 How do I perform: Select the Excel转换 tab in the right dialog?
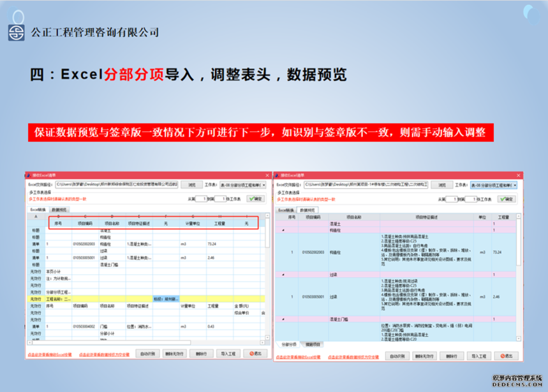point(286,209)
